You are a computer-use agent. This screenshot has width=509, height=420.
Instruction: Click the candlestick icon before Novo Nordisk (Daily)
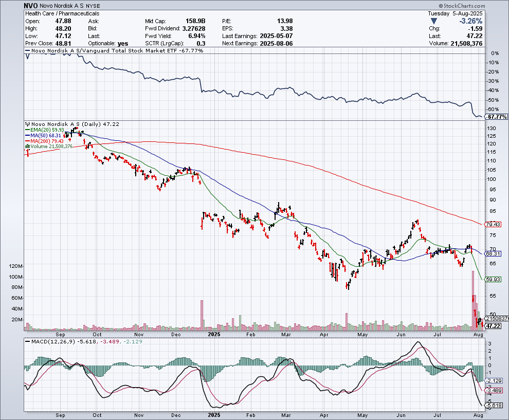point(28,124)
